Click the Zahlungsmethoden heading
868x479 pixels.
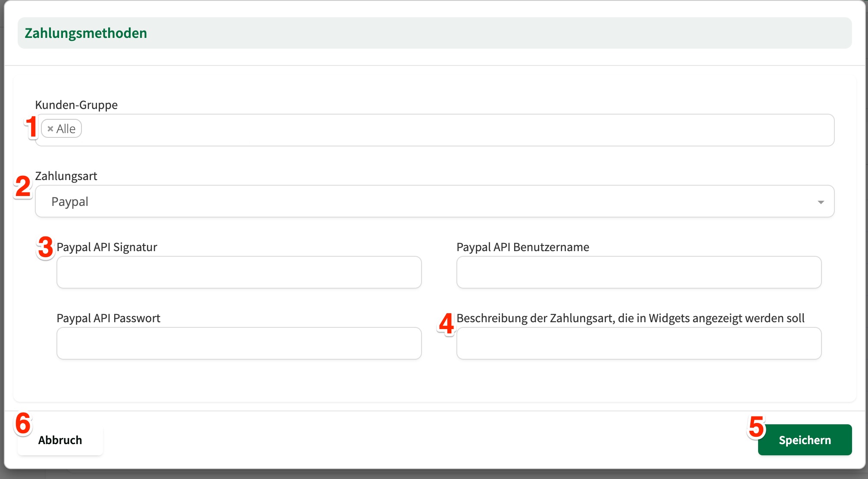[86, 33]
